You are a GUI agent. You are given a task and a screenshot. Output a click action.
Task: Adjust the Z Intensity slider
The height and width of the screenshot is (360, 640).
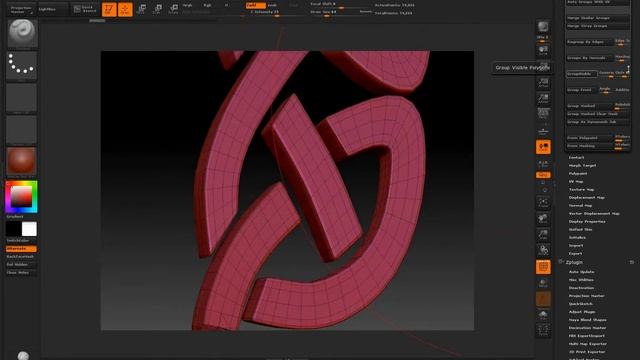[x=277, y=13]
